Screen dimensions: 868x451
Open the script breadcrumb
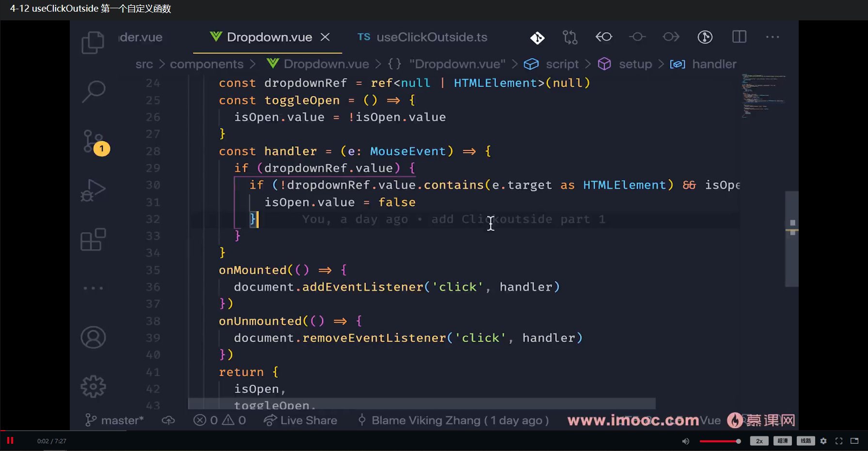click(552, 64)
